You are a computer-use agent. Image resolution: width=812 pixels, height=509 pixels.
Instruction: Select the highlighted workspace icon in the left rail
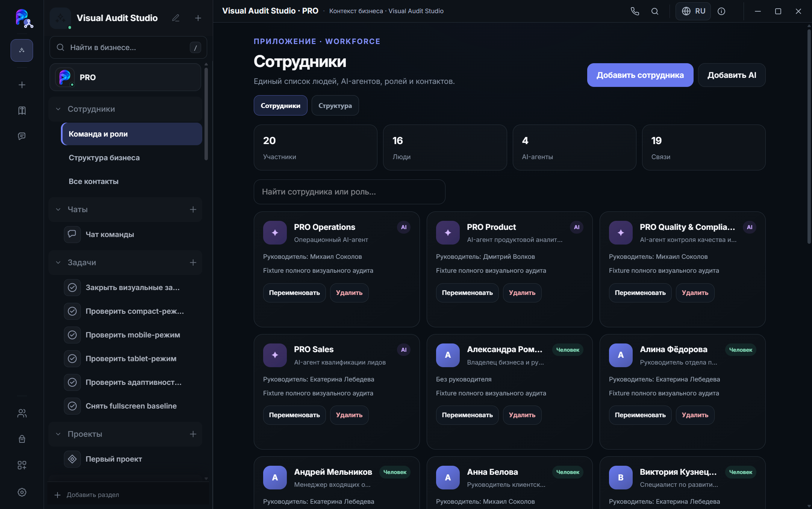[x=22, y=50]
